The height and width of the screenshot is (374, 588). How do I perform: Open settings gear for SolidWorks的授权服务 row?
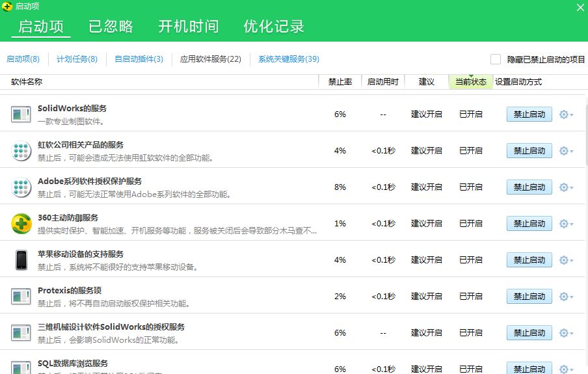566,333
